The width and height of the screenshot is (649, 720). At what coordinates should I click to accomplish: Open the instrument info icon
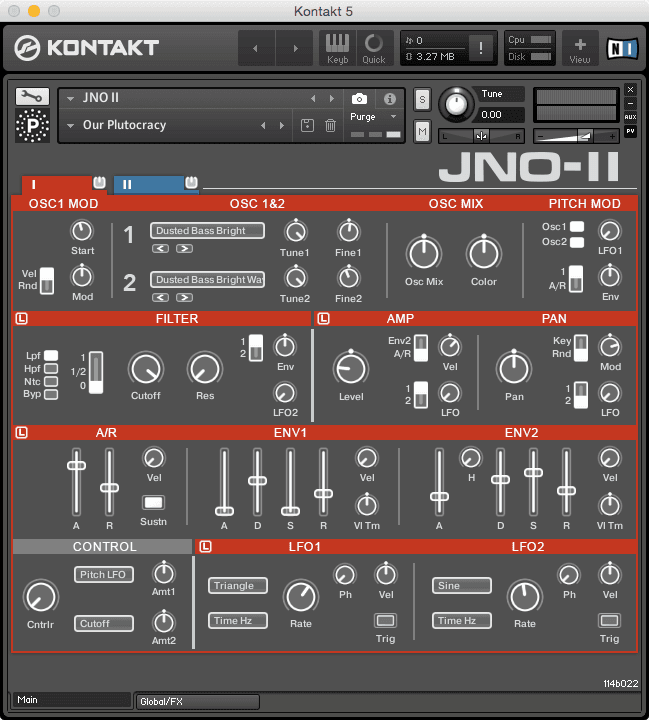[389, 99]
